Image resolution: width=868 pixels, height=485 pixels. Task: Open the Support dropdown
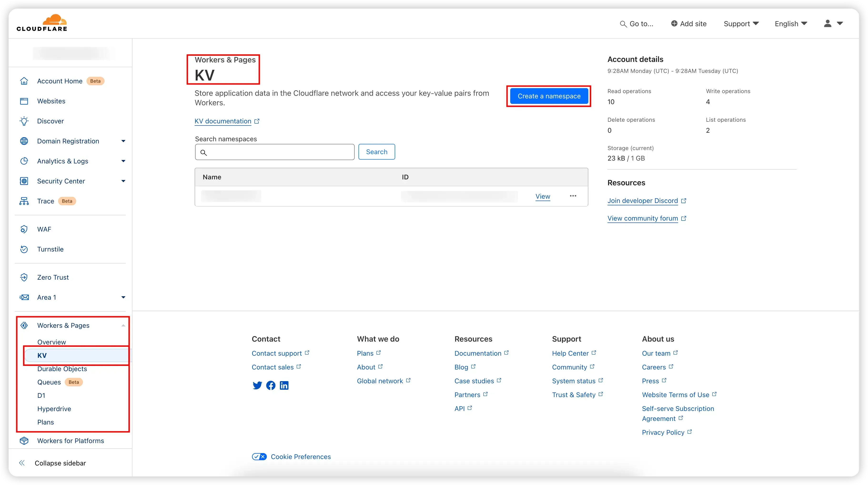coord(741,24)
